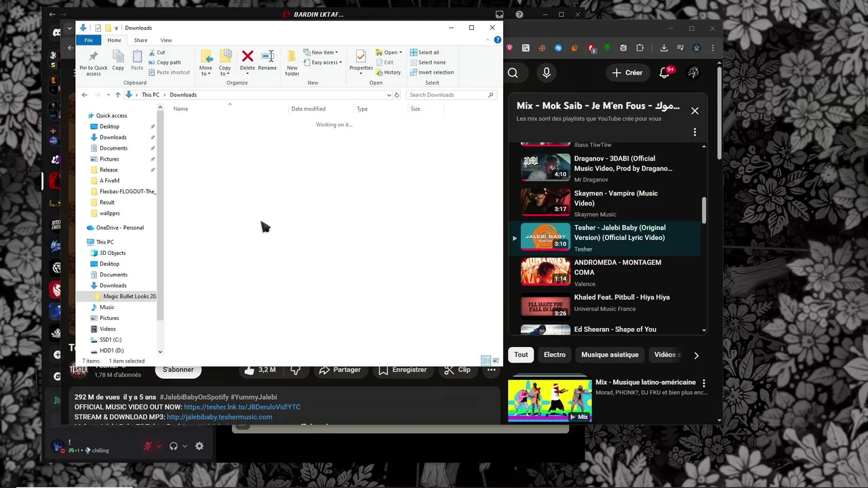Open the Move to dropdown
868x488 pixels.
(205, 61)
